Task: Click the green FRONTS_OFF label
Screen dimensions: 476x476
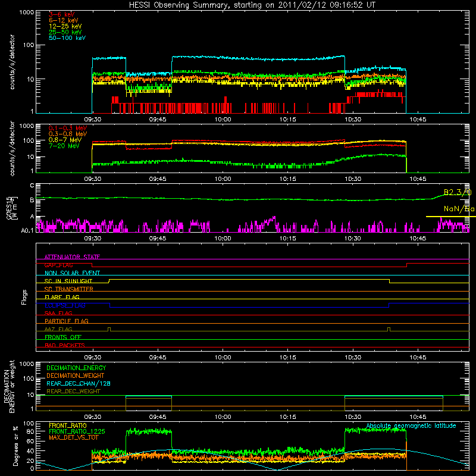Action: click(x=63, y=337)
